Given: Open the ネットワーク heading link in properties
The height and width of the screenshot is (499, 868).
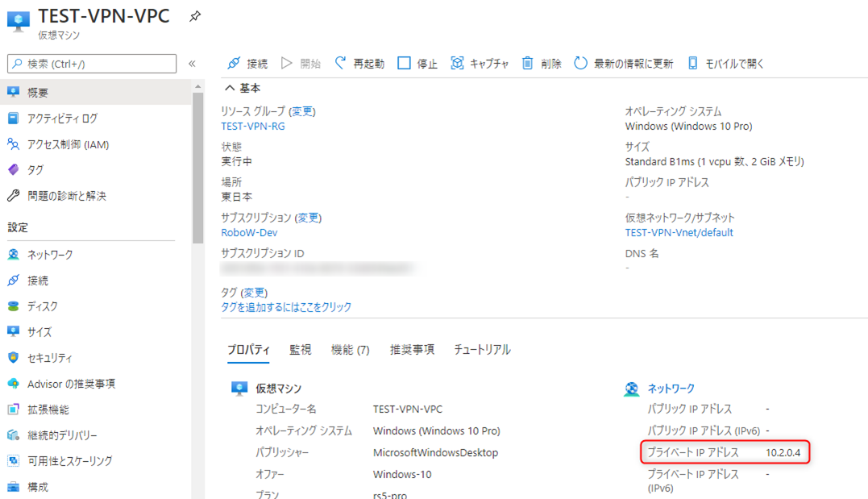Looking at the screenshot, I should [x=671, y=389].
